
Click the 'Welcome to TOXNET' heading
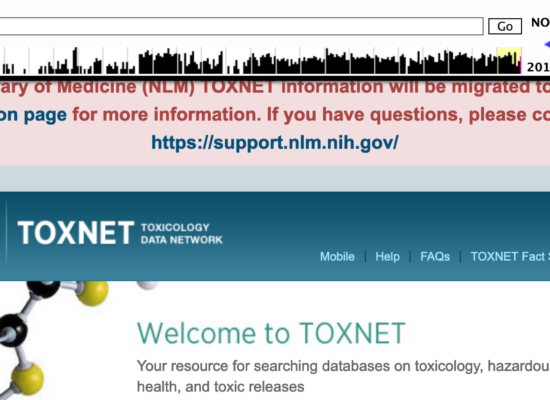coord(271,333)
